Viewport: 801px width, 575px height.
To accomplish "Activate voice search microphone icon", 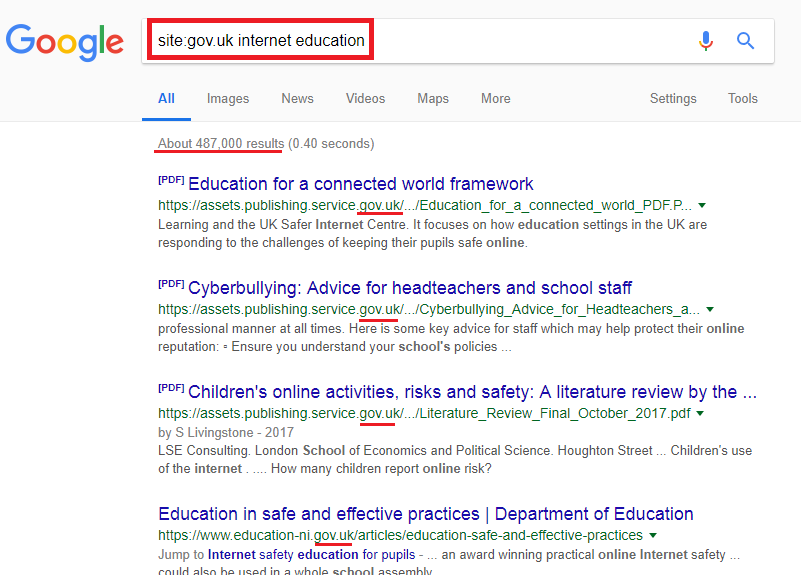I will [705, 41].
